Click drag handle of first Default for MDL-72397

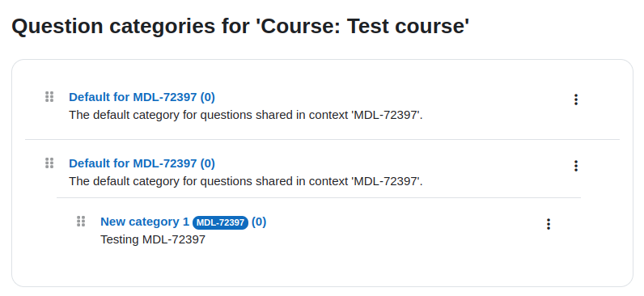49,97
